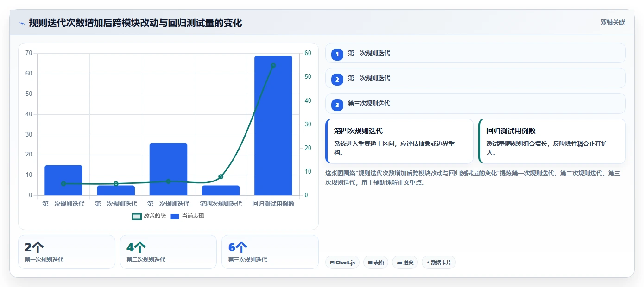
Task: Select the 数据卡片 tag
Action: [439, 262]
